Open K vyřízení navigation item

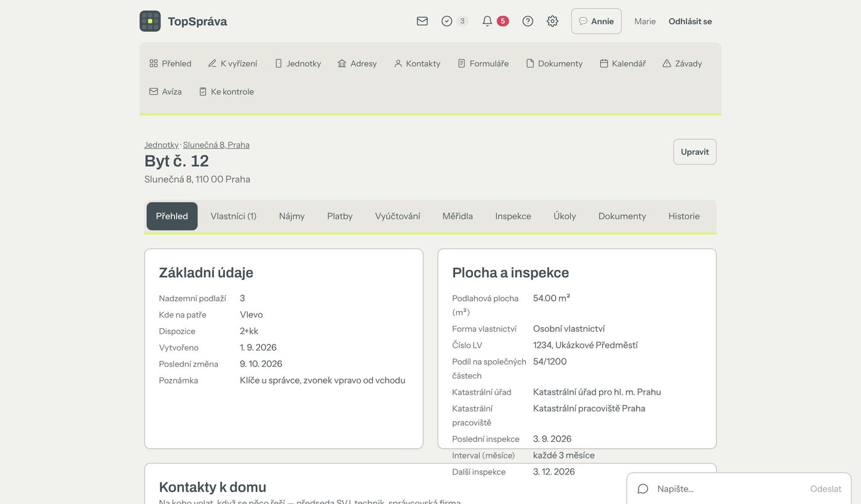[232, 63]
